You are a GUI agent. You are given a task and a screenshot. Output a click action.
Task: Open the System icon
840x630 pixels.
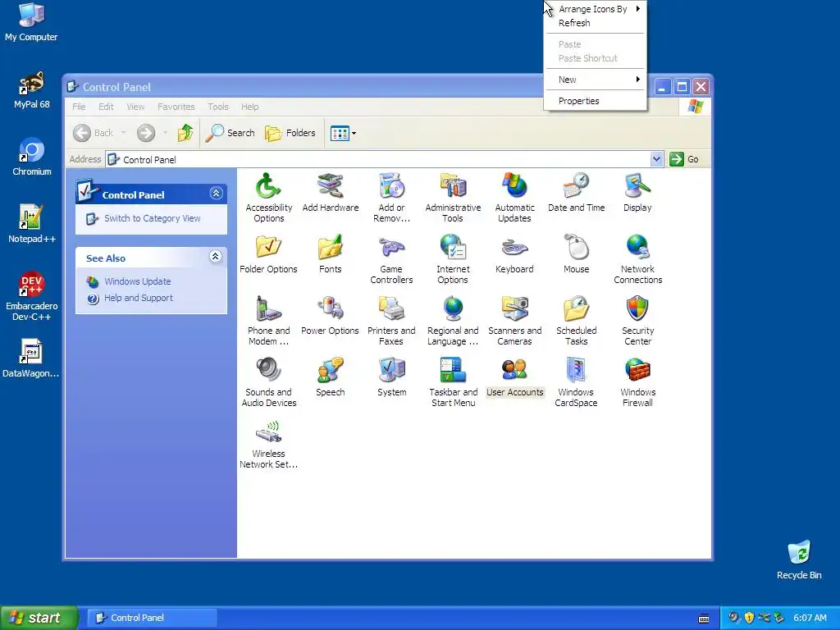click(391, 377)
